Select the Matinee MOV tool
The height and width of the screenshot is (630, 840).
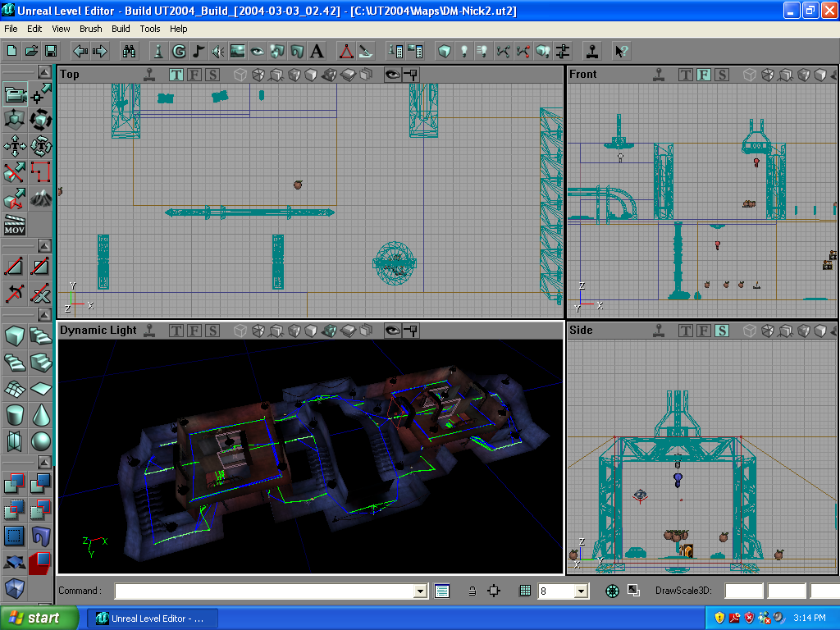pos(15,225)
